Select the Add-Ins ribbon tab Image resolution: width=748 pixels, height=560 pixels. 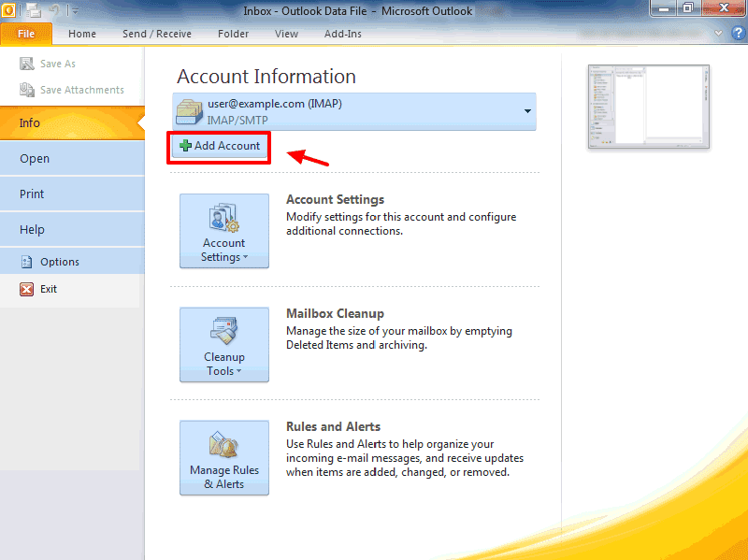[343, 34]
